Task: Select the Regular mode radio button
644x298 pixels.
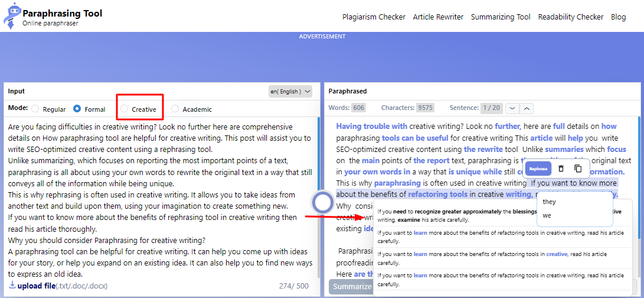Action: (35, 109)
